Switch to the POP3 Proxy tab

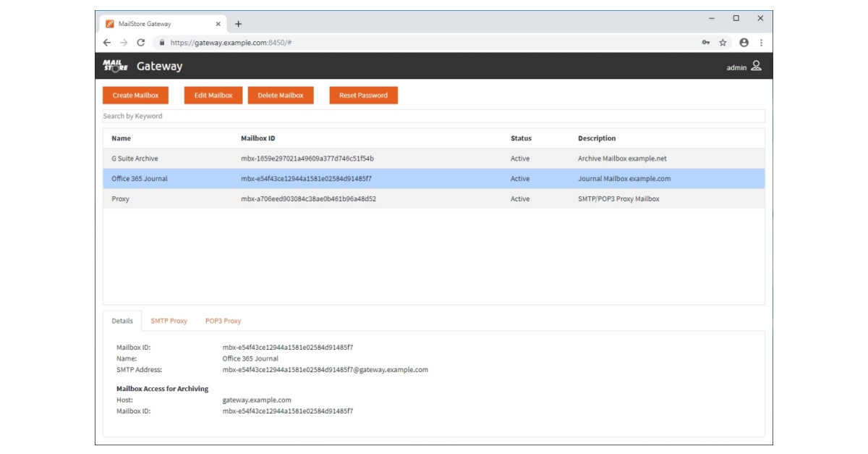pyautogui.click(x=223, y=321)
